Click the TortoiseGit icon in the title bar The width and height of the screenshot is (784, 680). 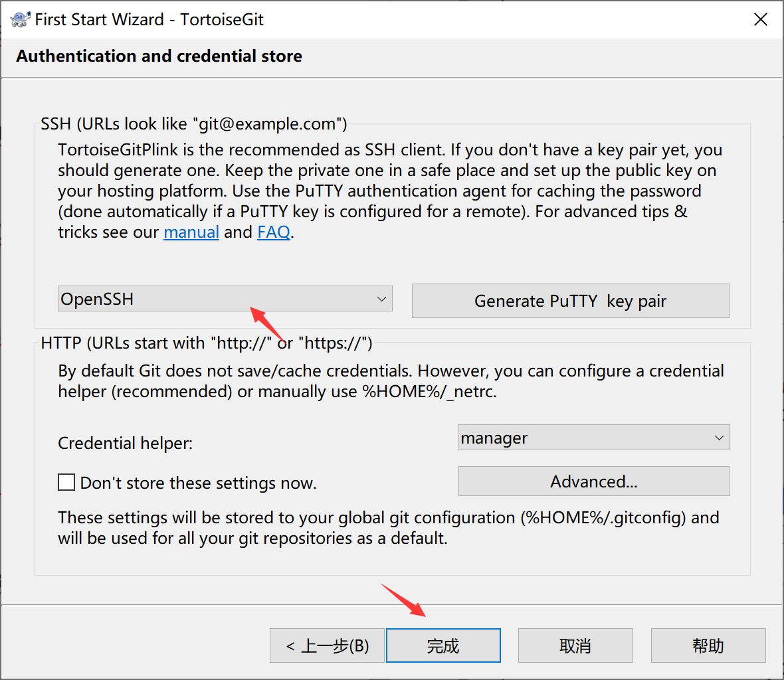(x=21, y=19)
